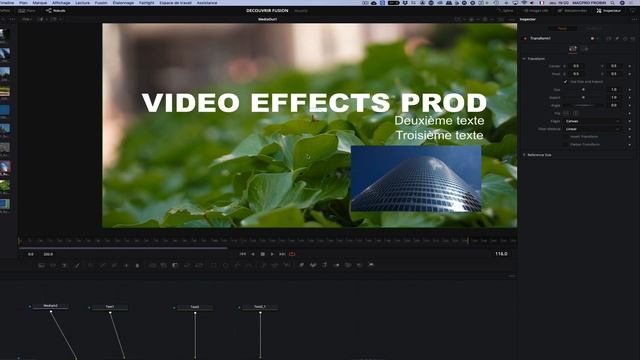Image resolution: width=640 pixels, height=360 pixels.
Task: Toggle the Inspecteur panel button
Action: (609, 11)
